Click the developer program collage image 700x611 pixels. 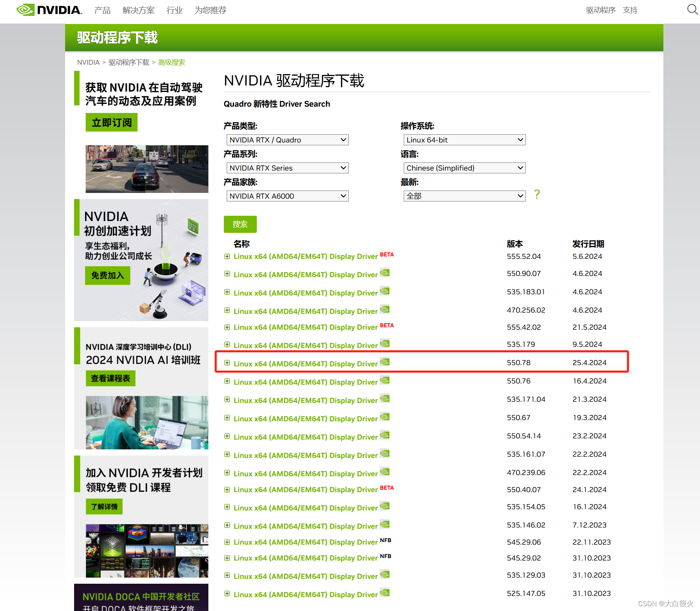click(147, 551)
